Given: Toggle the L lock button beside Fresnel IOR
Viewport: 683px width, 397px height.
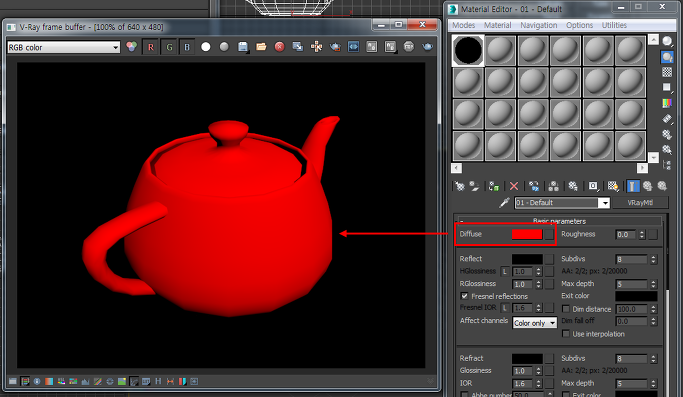Looking at the screenshot, I should 505,308.
